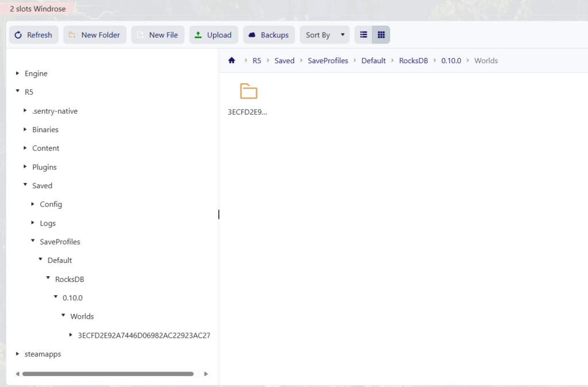The image size is (588, 387).
Task: Switch to grid view
Action: (x=381, y=35)
